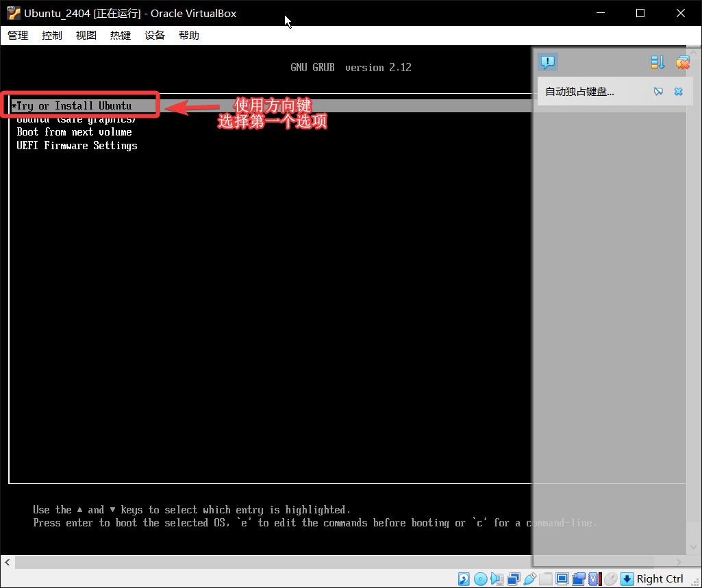Open the 控制 menu
Screen dimensions: 702x588
point(52,36)
